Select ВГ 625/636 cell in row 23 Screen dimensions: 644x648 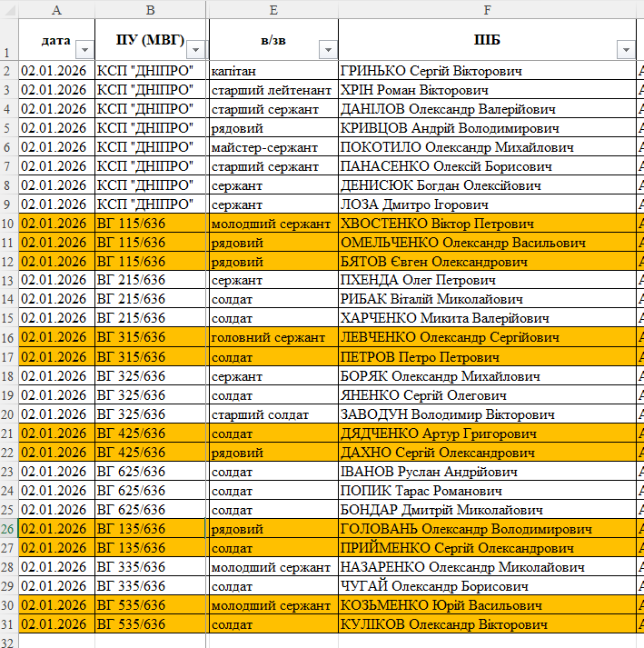[151, 471]
